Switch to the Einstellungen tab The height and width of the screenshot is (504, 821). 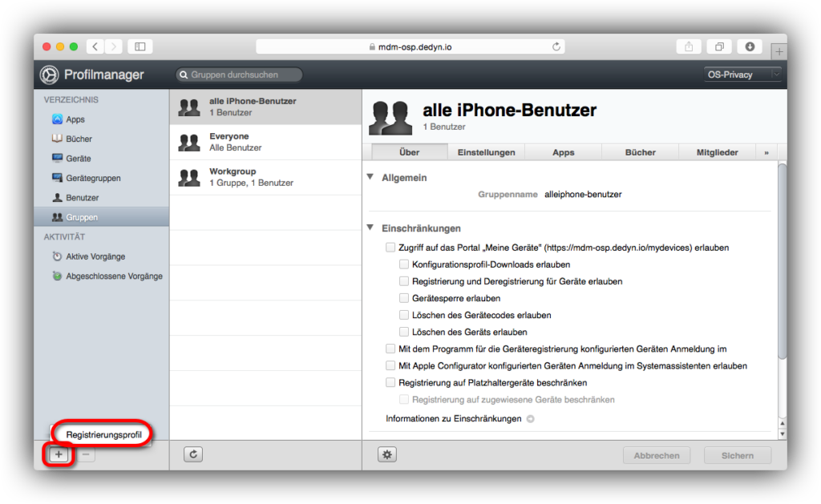click(x=487, y=152)
